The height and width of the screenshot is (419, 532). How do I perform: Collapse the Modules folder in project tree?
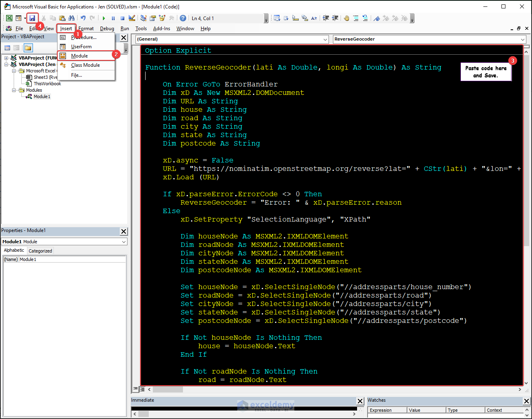[x=14, y=90]
